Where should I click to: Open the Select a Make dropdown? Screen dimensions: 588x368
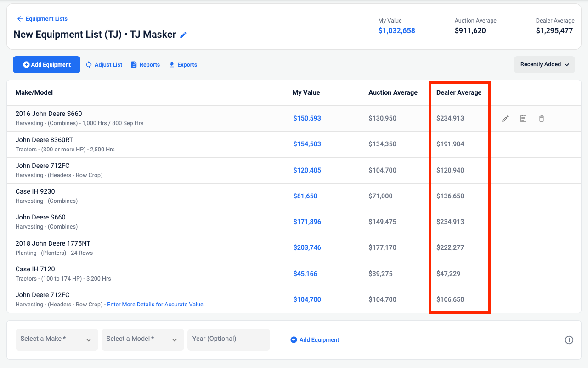[57, 339]
